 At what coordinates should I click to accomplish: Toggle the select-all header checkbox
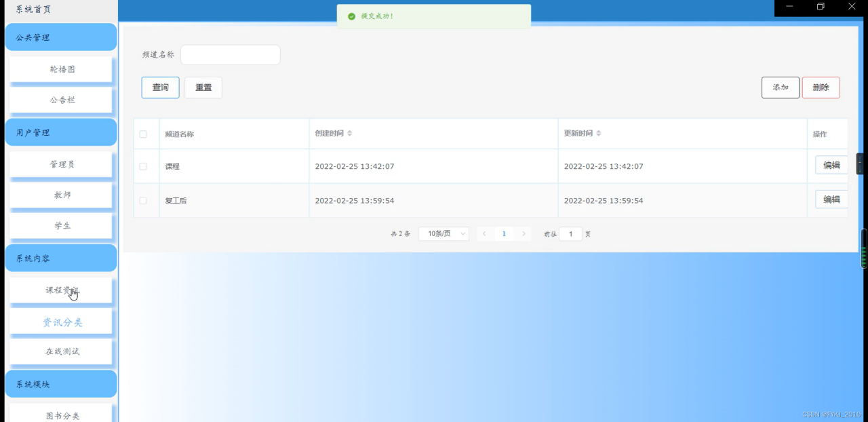click(x=143, y=134)
